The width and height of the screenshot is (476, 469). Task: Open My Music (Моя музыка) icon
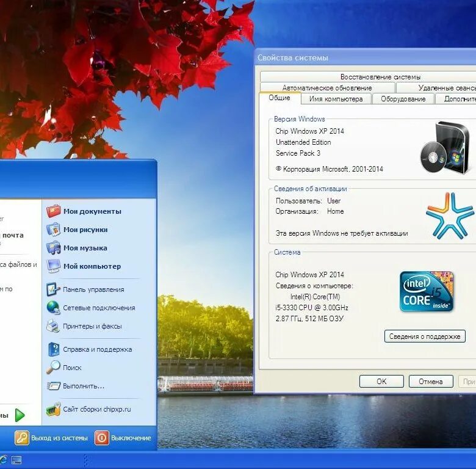[54, 248]
